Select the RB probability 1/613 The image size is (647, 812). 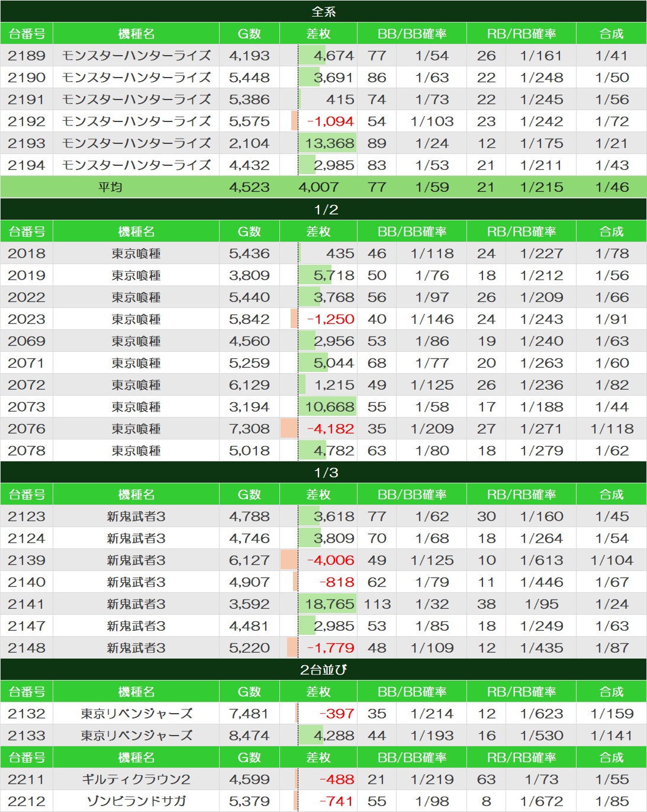542,560
